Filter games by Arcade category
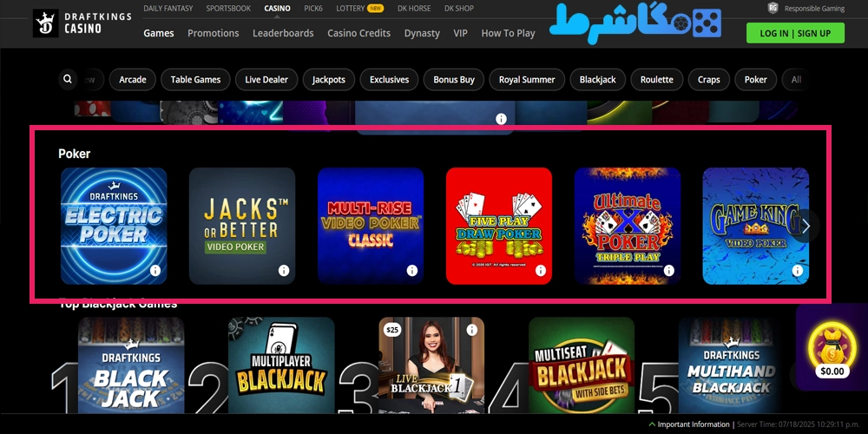868x434 pixels. pos(133,80)
